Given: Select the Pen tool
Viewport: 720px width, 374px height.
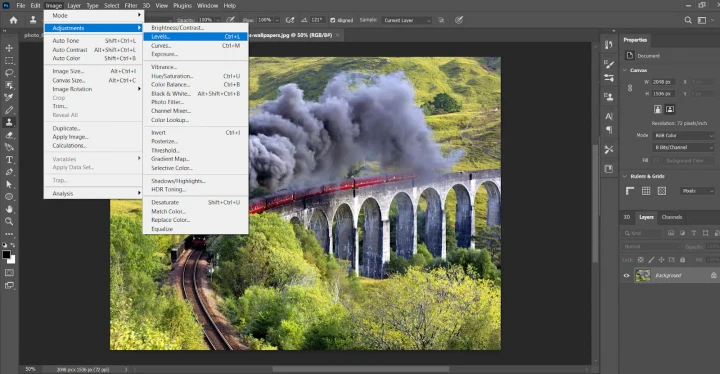Looking at the screenshot, I should point(9,172).
